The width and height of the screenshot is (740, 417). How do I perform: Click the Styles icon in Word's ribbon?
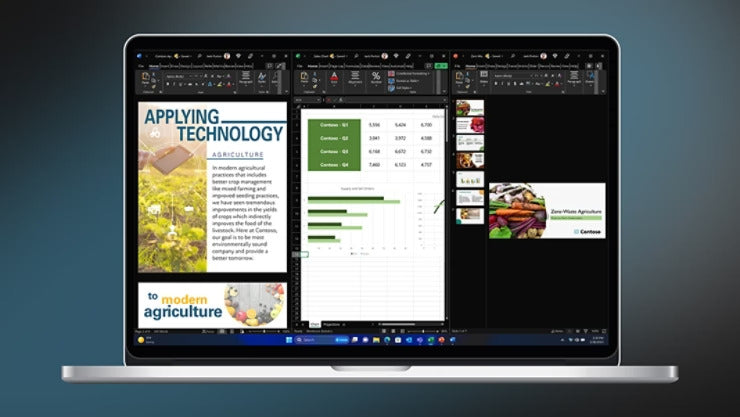click(x=262, y=78)
